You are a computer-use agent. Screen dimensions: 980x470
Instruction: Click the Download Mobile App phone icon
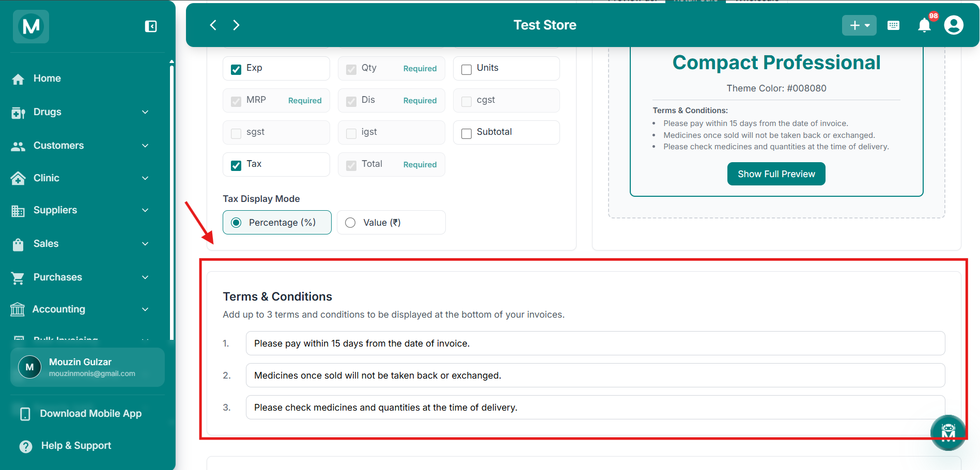25,414
